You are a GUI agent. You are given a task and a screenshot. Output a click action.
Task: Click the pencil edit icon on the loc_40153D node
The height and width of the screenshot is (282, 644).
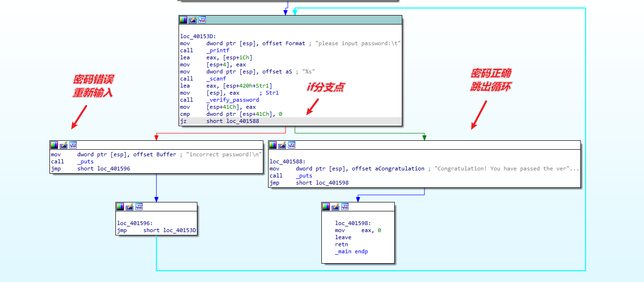193,20
